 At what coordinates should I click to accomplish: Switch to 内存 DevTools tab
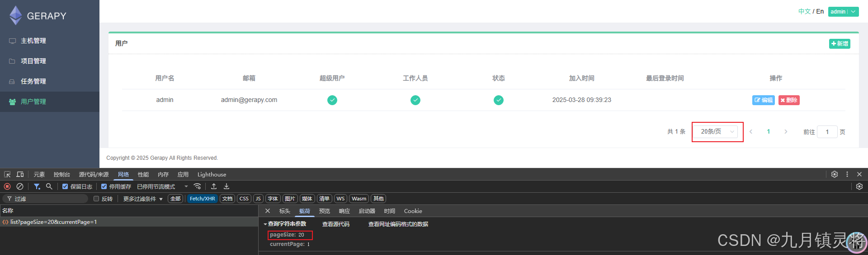pos(163,174)
